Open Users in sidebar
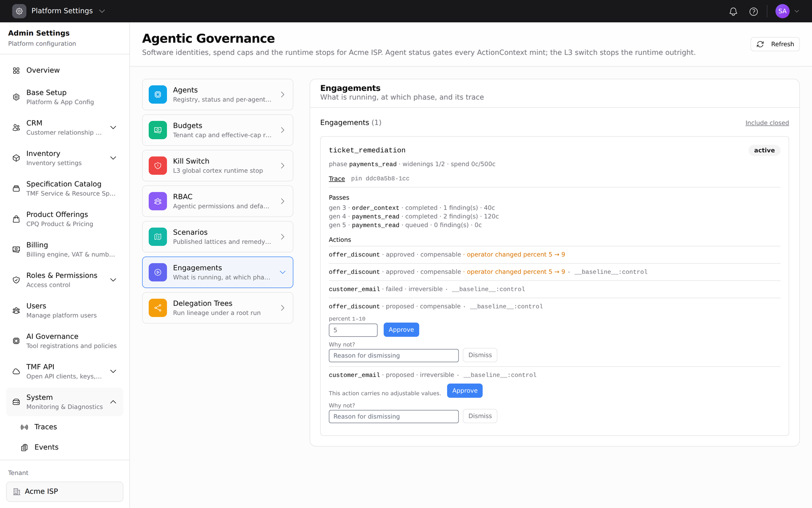This screenshot has height=508, width=812. tap(64, 310)
